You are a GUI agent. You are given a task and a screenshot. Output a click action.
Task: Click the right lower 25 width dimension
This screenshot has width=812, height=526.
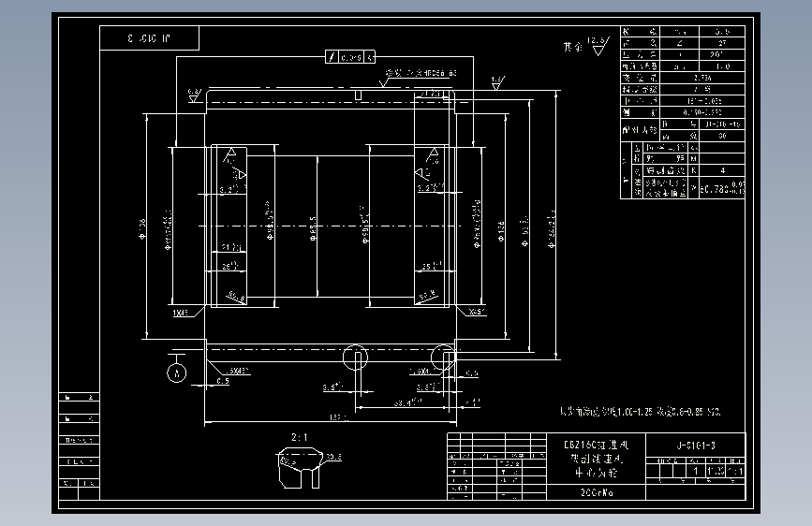pos(432,266)
